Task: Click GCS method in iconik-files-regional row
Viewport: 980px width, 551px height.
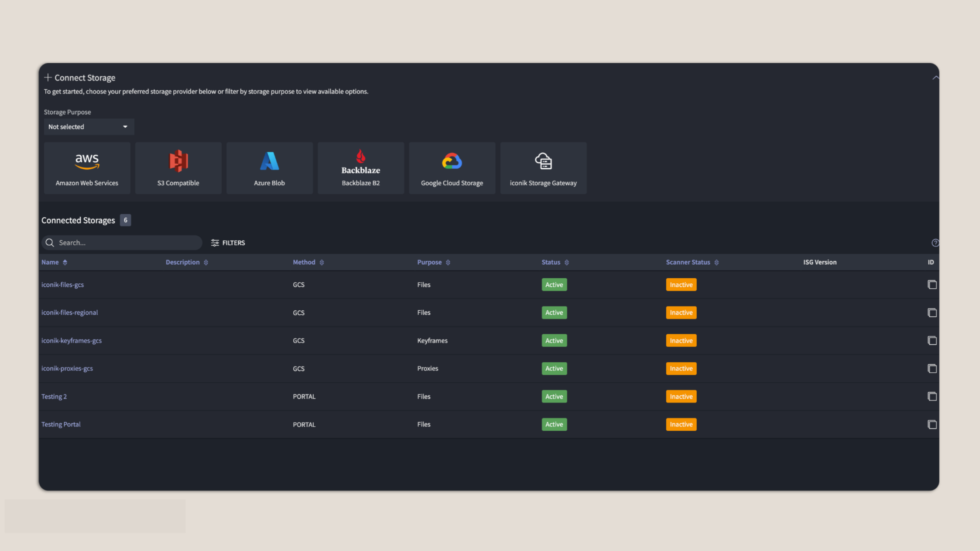Action: [299, 312]
